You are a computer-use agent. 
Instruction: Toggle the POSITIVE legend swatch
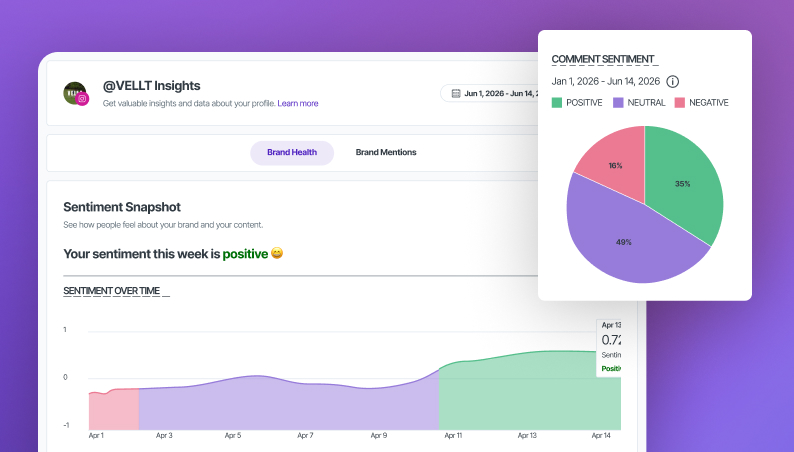point(557,103)
